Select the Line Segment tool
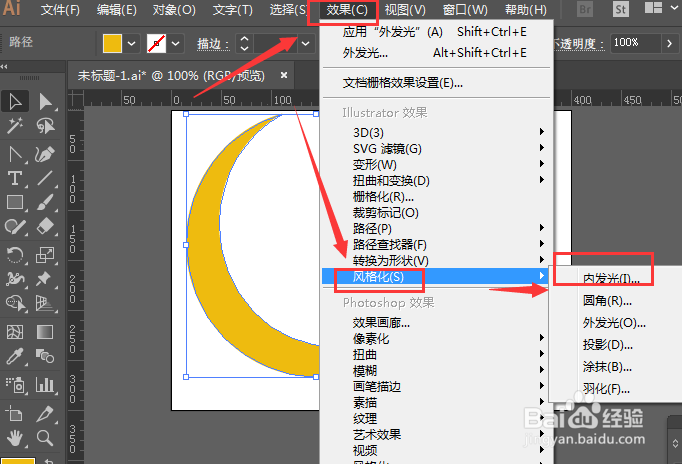The width and height of the screenshot is (682, 464). coord(45,178)
